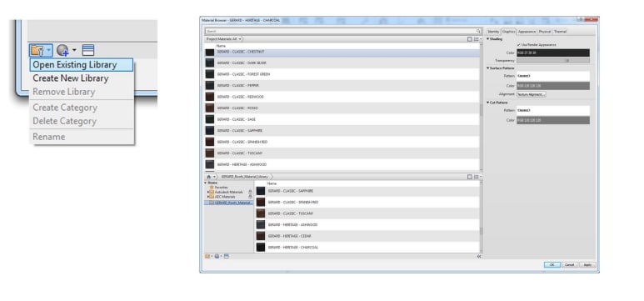Click create material icon in Material Browser bottom bar
This screenshot has height=301, width=644.
[217, 256]
